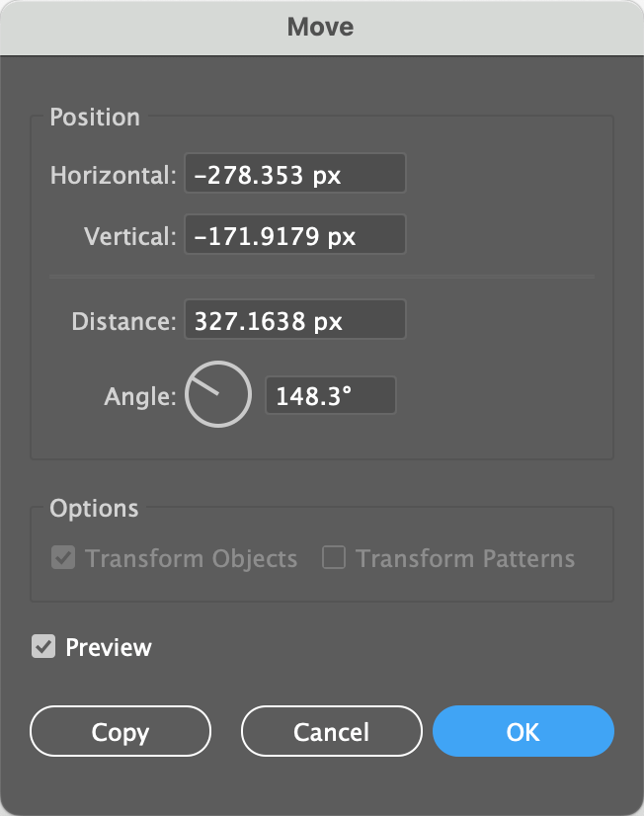
Task: Click the Move dialog title bar
Action: point(321,27)
